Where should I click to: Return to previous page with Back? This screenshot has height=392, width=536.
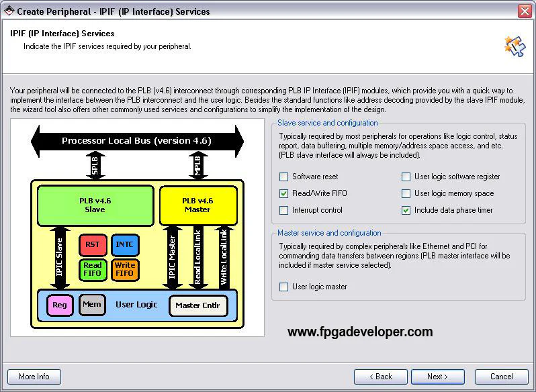pyautogui.click(x=381, y=377)
